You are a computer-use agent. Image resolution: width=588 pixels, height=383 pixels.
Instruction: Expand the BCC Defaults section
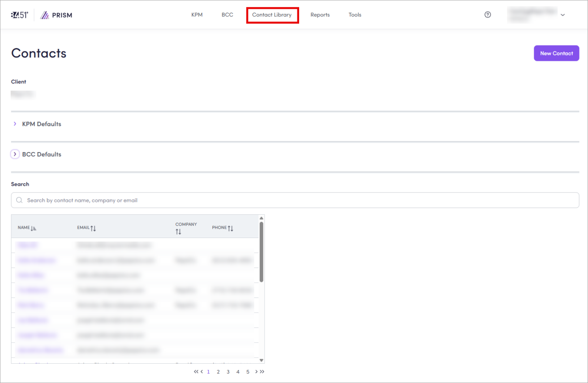coord(15,154)
